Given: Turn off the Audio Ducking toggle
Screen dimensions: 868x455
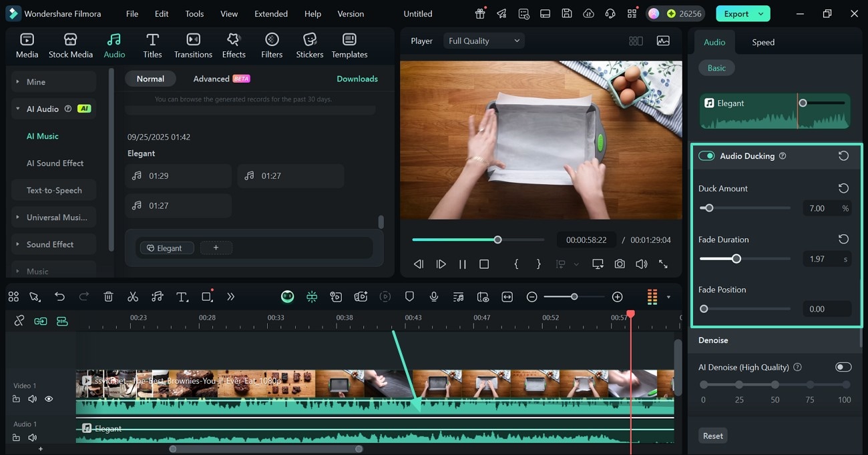Looking at the screenshot, I should click(706, 156).
